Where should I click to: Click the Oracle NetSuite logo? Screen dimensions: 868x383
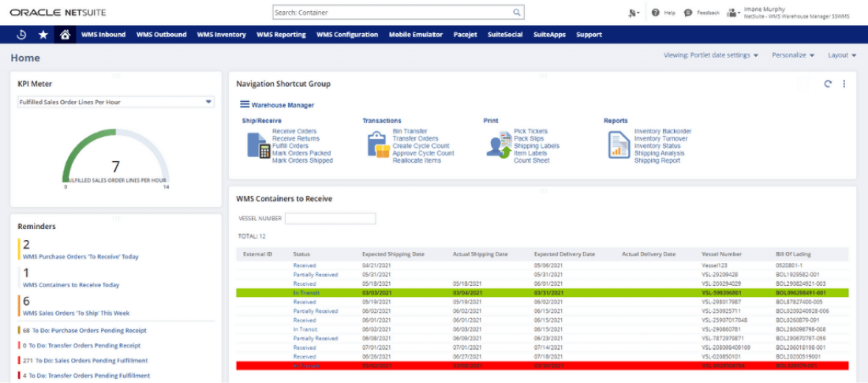pyautogui.click(x=58, y=12)
